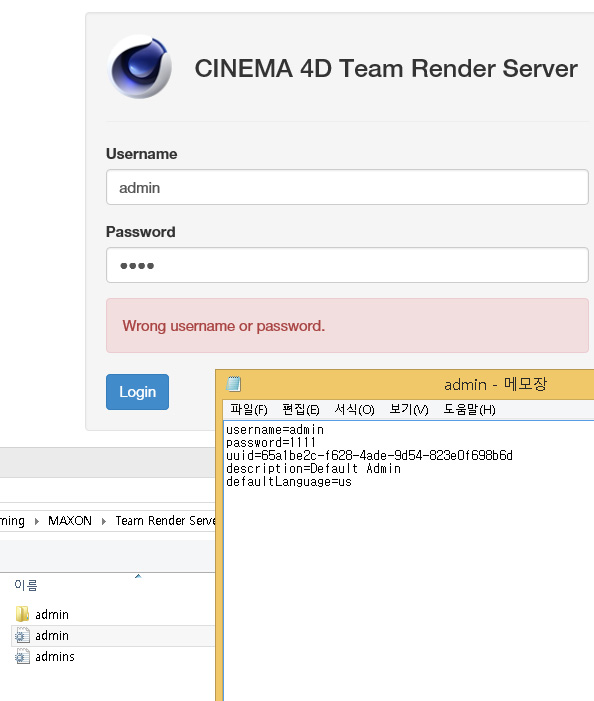
Task: Click the blue Login button
Action: pyautogui.click(x=137, y=392)
